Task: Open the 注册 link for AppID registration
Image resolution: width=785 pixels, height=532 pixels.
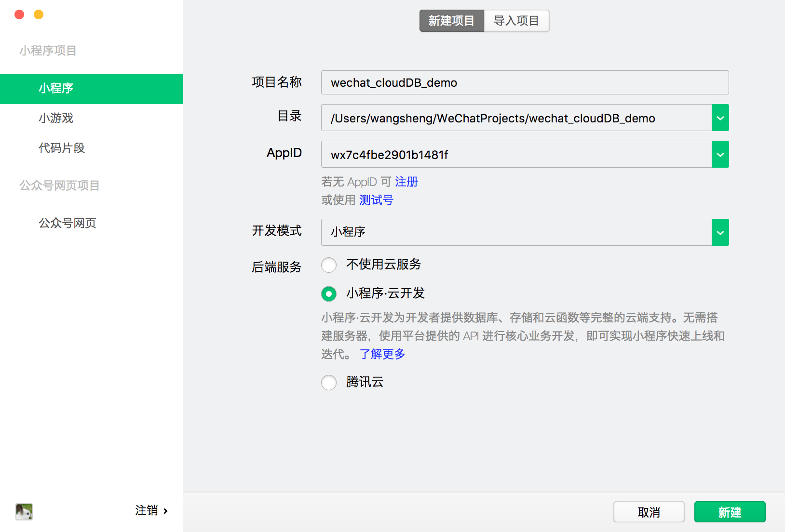Action: coord(406,182)
